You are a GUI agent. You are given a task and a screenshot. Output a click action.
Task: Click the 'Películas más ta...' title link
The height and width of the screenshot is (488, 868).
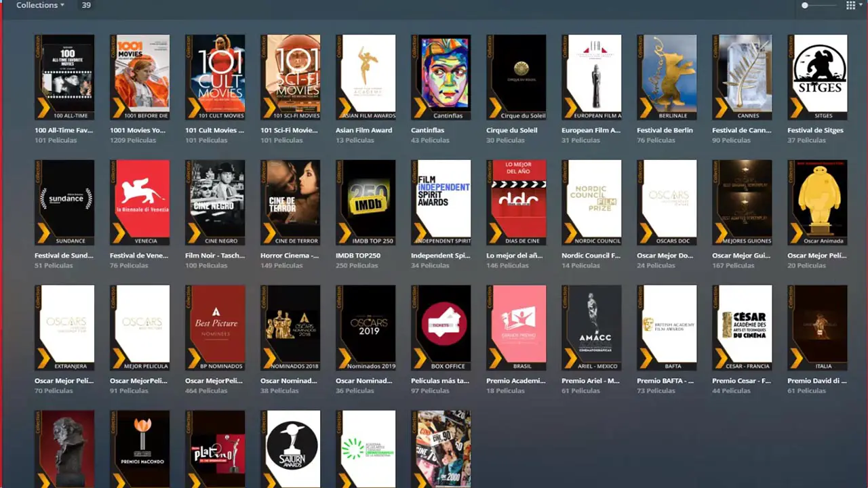click(x=440, y=381)
